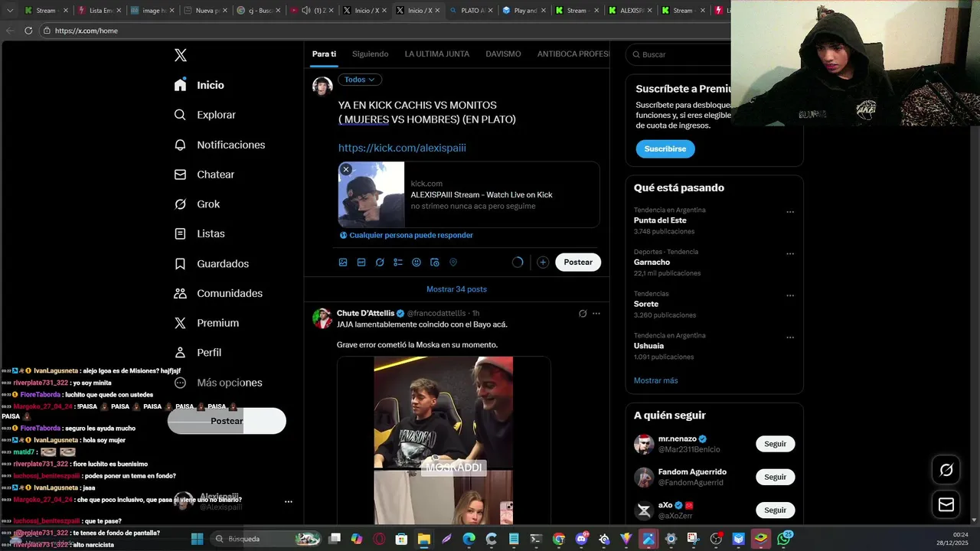Click the X logo above the sidebar
Image resolution: width=980 pixels, height=551 pixels.
(x=180, y=55)
